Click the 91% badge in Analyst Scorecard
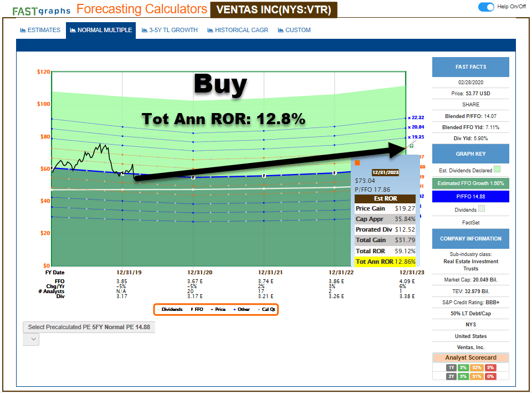 477,376
